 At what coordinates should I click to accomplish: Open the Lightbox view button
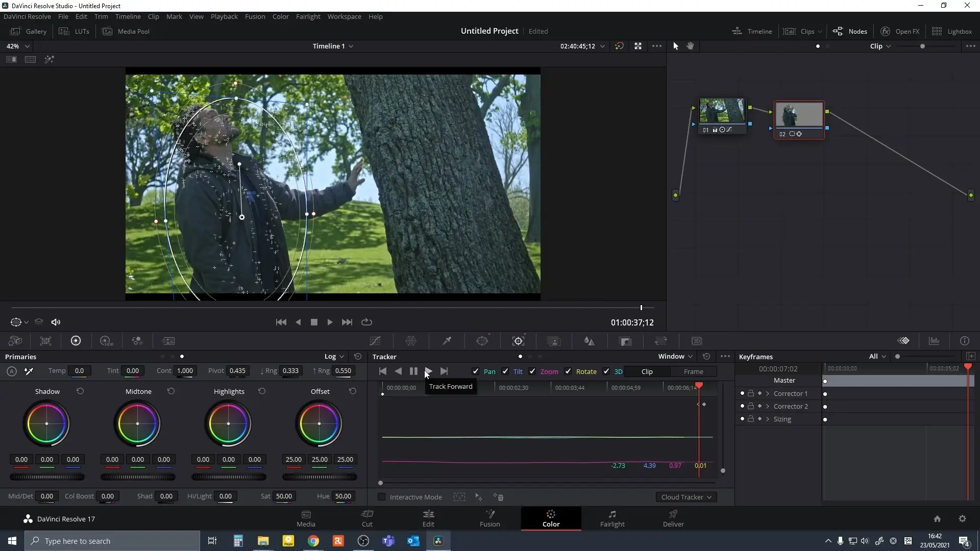(952, 31)
